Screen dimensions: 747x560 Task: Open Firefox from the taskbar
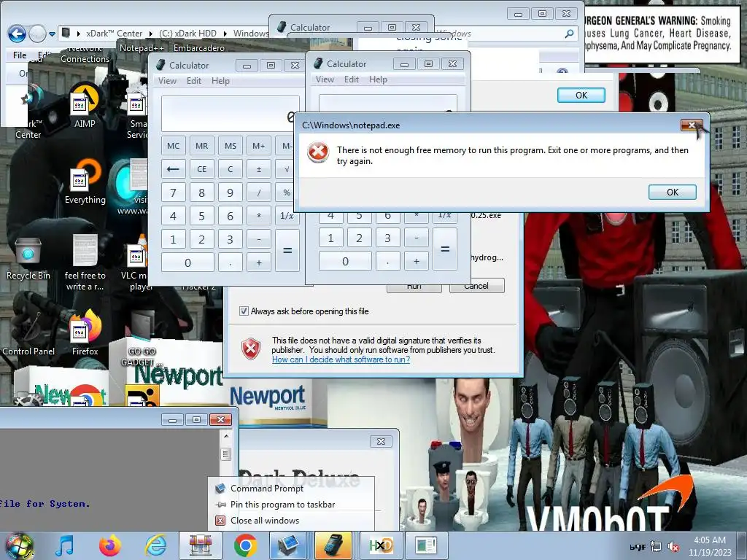(x=110, y=545)
